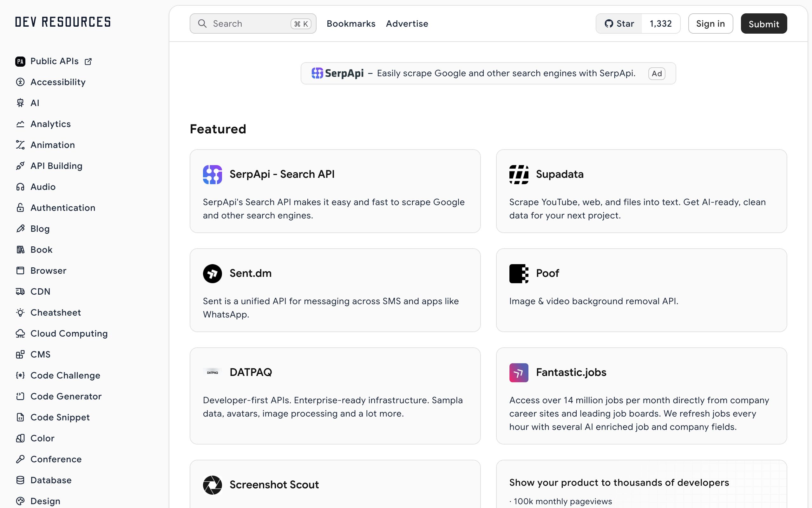
Task: Click the Accessibility category icon
Action: (x=20, y=82)
